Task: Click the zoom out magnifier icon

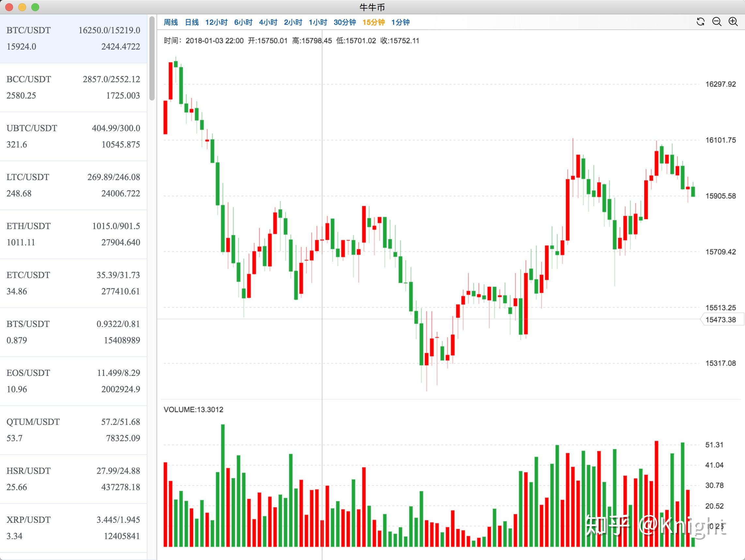Action: pyautogui.click(x=717, y=22)
